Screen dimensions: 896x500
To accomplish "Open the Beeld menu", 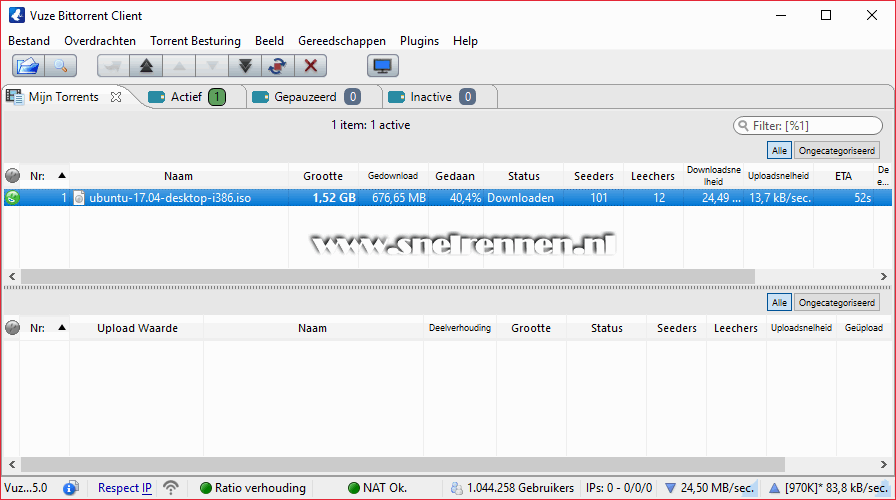I will [269, 41].
